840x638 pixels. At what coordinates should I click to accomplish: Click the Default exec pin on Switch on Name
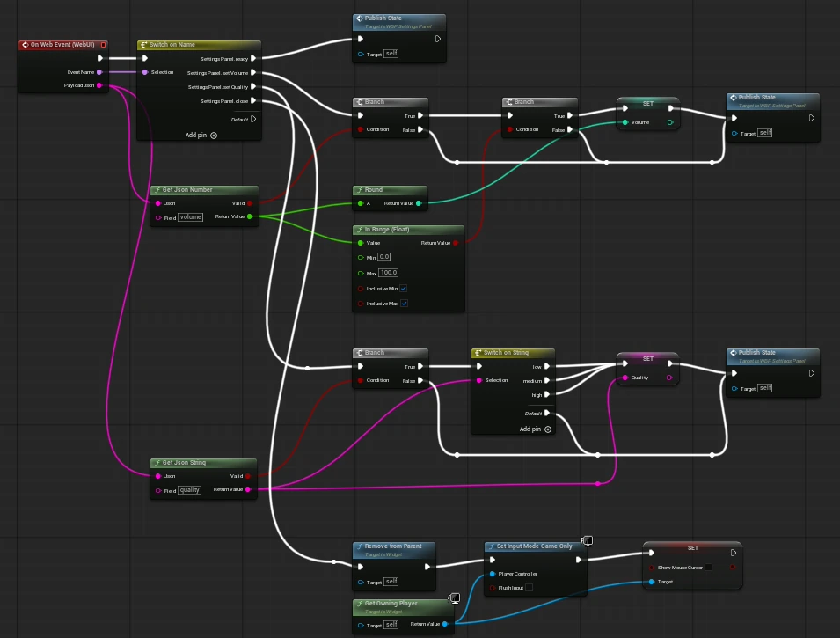(253, 119)
